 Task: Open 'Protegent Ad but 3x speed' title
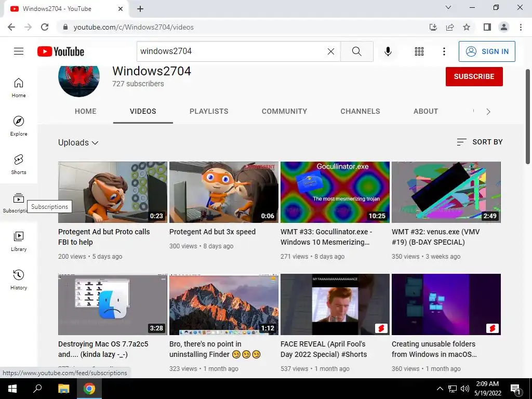pos(212,232)
